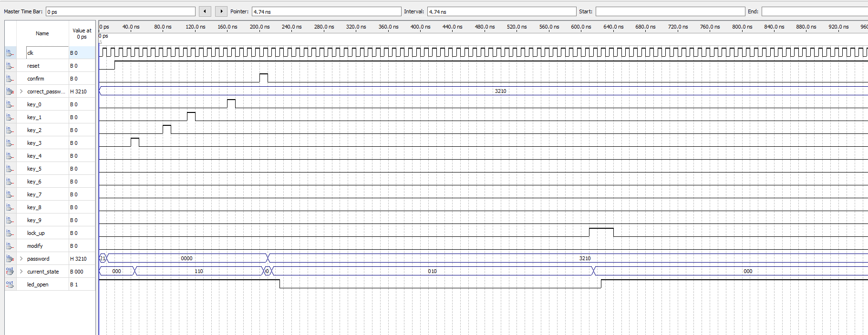
Task: Click the key_8 input pin icon
Action: coord(10,207)
